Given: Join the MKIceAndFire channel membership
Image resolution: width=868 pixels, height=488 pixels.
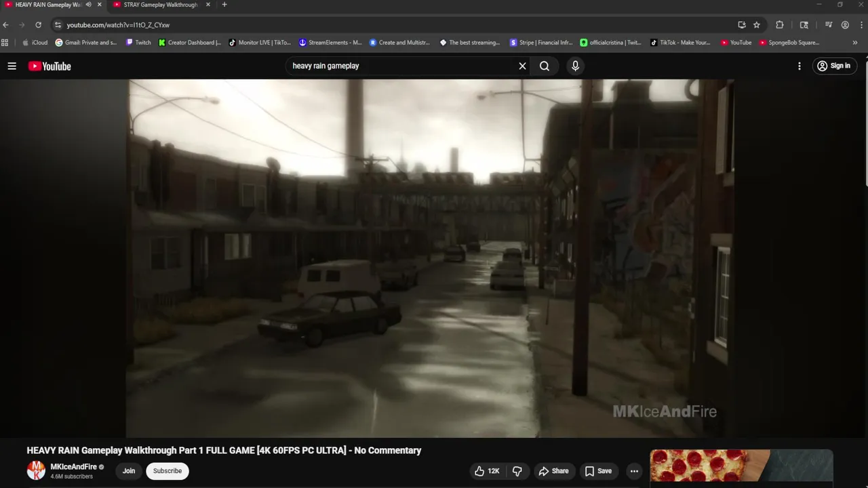Looking at the screenshot, I should click(x=129, y=471).
